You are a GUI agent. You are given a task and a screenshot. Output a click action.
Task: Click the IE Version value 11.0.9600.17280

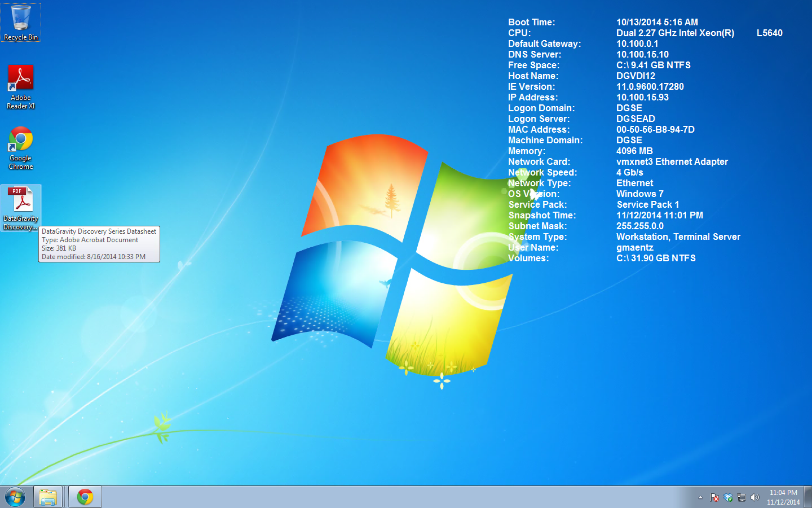click(x=650, y=87)
